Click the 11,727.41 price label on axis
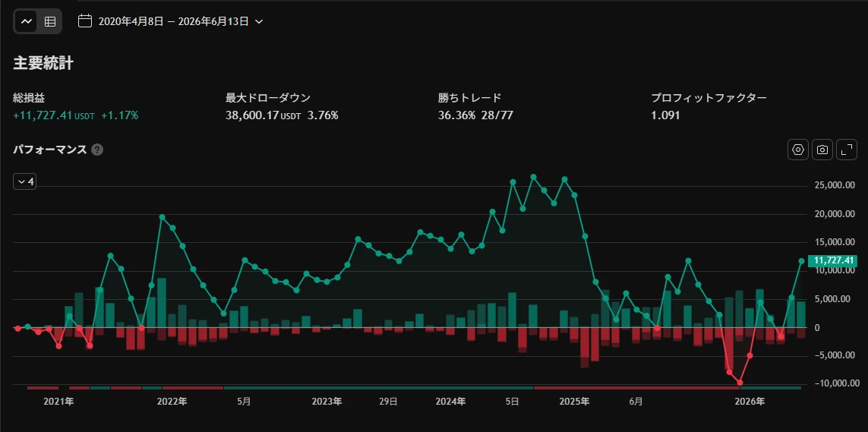The height and width of the screenshot is (432, 868). point(832,261)
